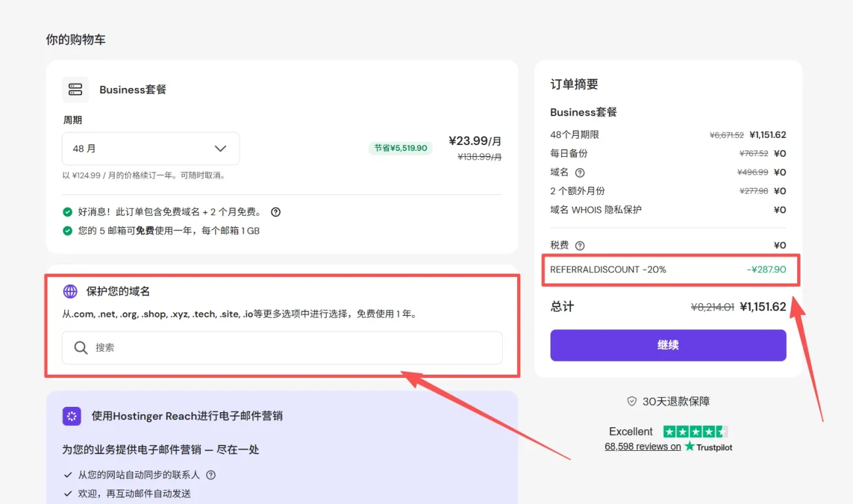Click the 48个月期限 summary row label
Viewport: 853px width, 504px height.
pos(575,135)
